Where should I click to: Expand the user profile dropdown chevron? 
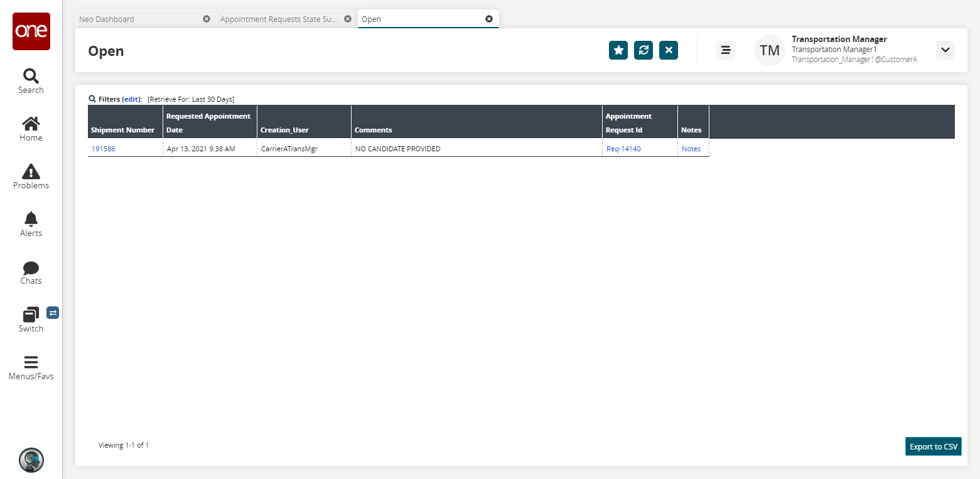tap(945, 50)
